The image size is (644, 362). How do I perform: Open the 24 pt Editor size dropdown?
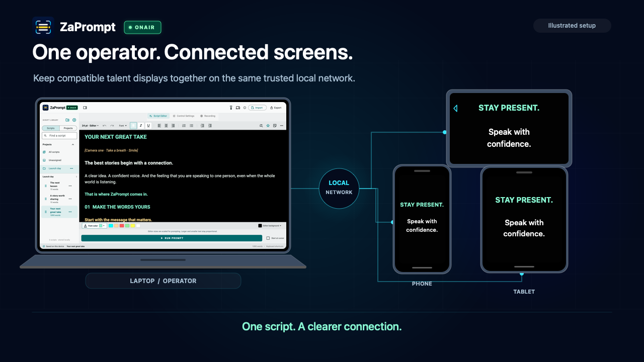point(90,126)
